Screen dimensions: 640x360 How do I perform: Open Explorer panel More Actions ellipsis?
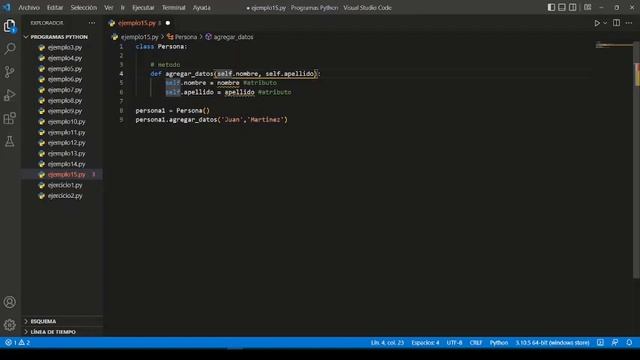coord(92,23)
